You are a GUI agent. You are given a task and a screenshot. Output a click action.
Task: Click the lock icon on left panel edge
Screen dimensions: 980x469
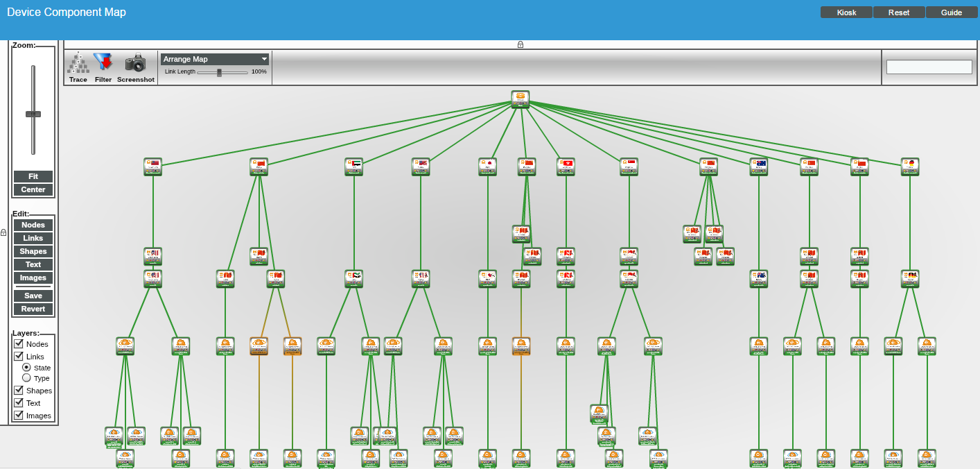(3, 232)
